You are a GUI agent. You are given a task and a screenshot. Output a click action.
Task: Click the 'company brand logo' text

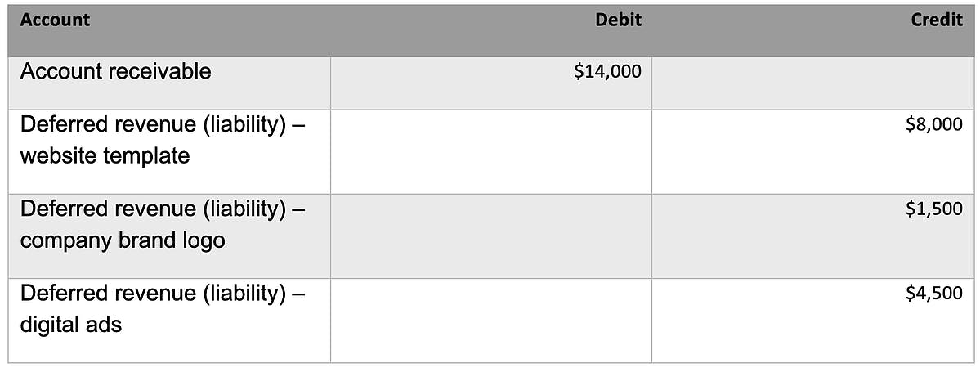(122, 240)
